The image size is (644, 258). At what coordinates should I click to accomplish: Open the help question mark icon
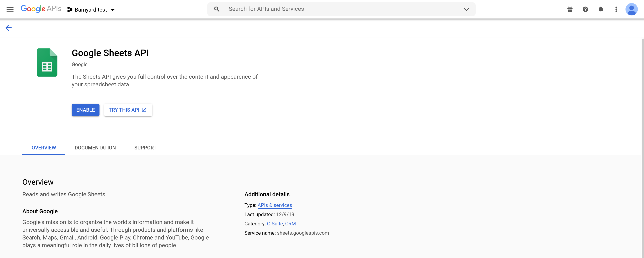[585, 9]
